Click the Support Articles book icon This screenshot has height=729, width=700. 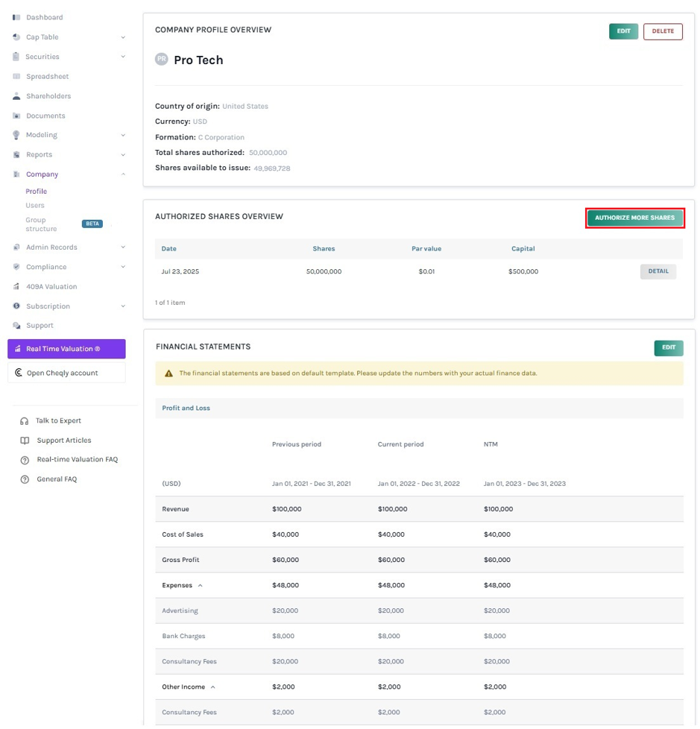point(25,441)
